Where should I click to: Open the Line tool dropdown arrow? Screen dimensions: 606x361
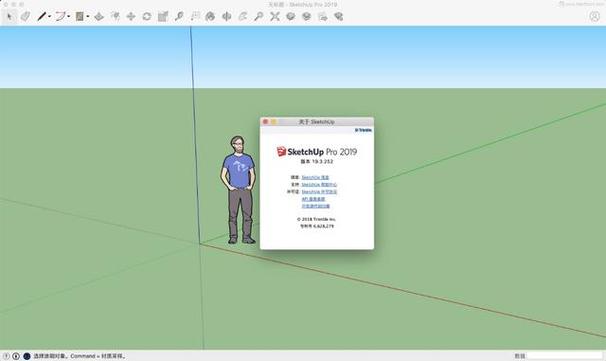pyautogui.click(x=49, y=17)
